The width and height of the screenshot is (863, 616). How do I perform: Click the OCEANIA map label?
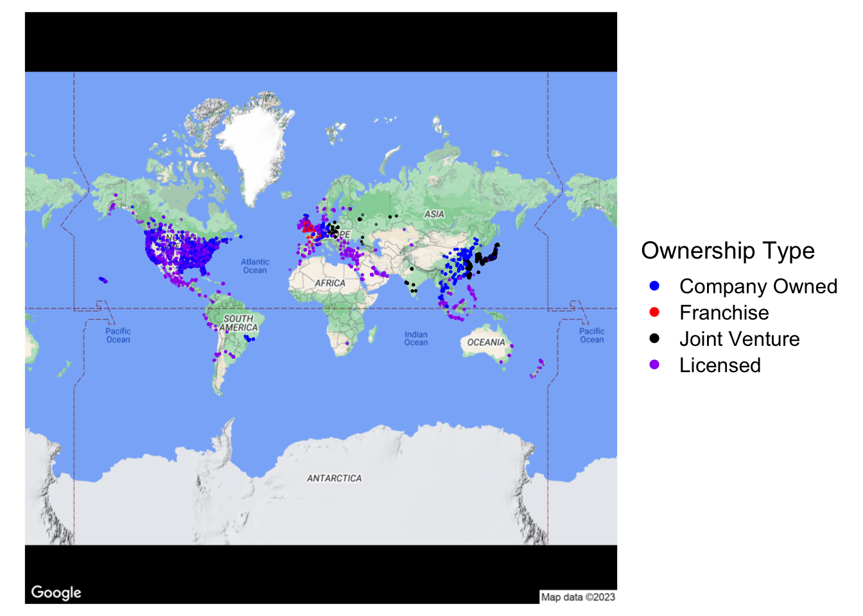(x=486, y=342)
